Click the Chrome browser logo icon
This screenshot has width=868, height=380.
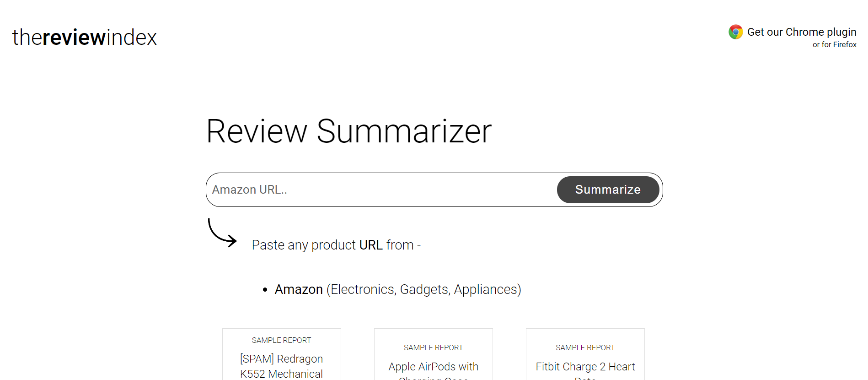[736, 32]
